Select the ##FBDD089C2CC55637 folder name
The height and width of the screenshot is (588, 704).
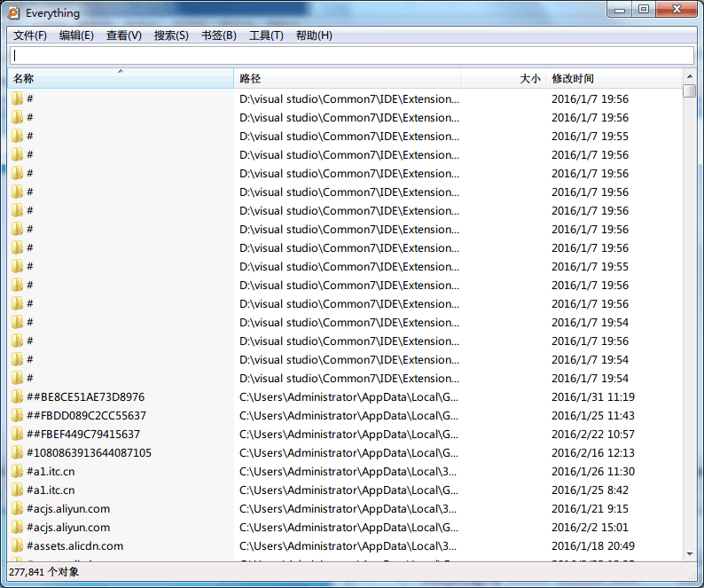[x=86, y=416]
